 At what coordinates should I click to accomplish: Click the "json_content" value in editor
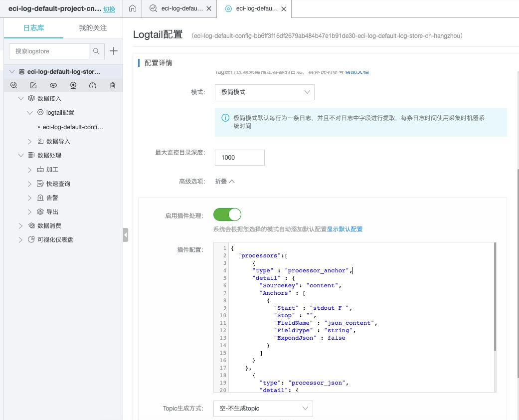349,323
